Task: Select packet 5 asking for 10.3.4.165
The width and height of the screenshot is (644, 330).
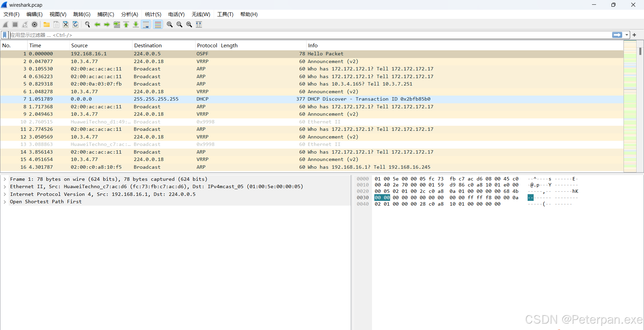Action: (x=312, y=84)
